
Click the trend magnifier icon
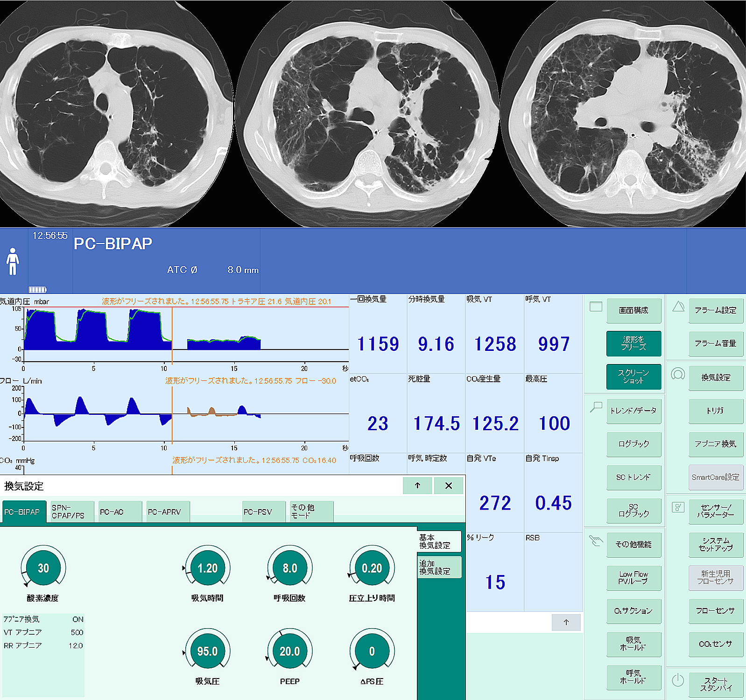pyautogui.click(x=596, y=407)
